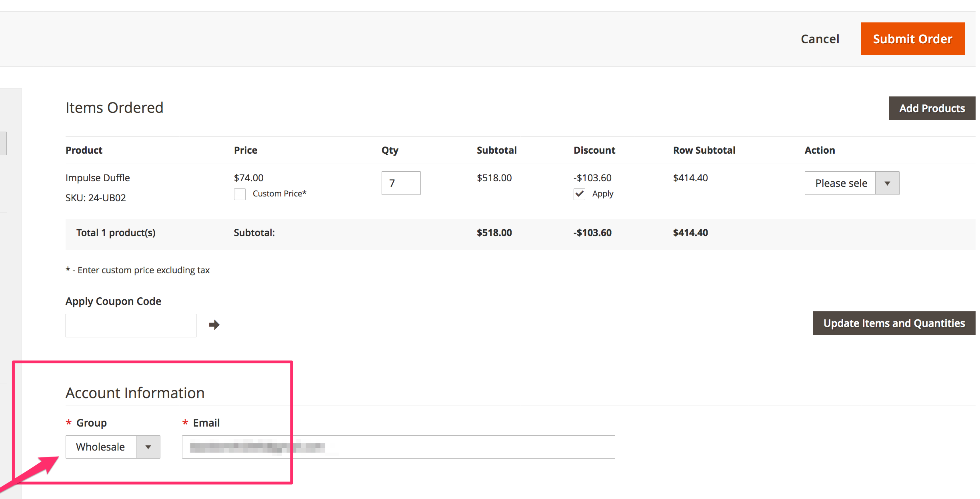This screenshot has height=499, width=980.
Task: Click the Impulse Duffle product name
Action: pyautogui.click(x=98, y=178)
